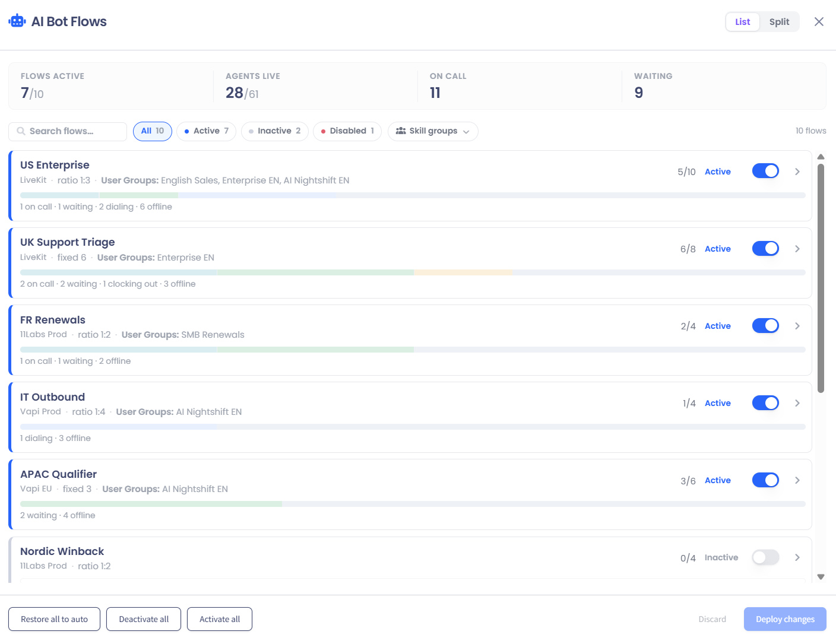This screenshot has height=644, width=836.
Task: Click the UK Support Triage agent status bar
Action: click(x=413, y=272)
